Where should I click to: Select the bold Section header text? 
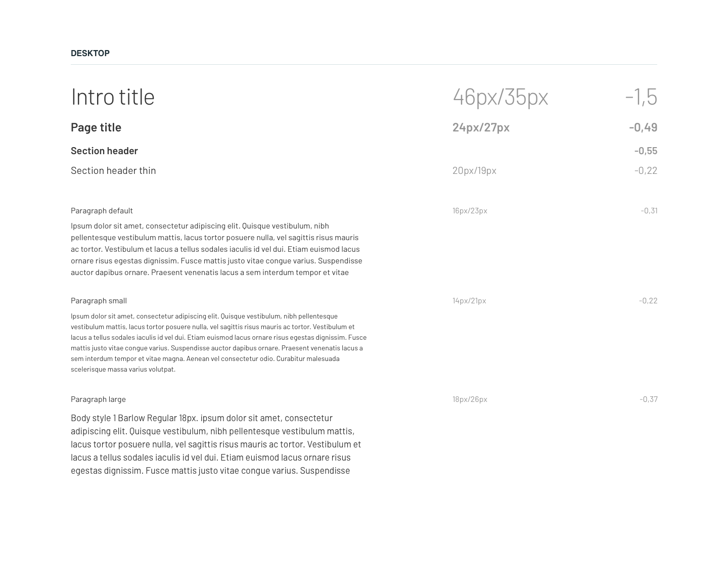[x=104, y=151]
